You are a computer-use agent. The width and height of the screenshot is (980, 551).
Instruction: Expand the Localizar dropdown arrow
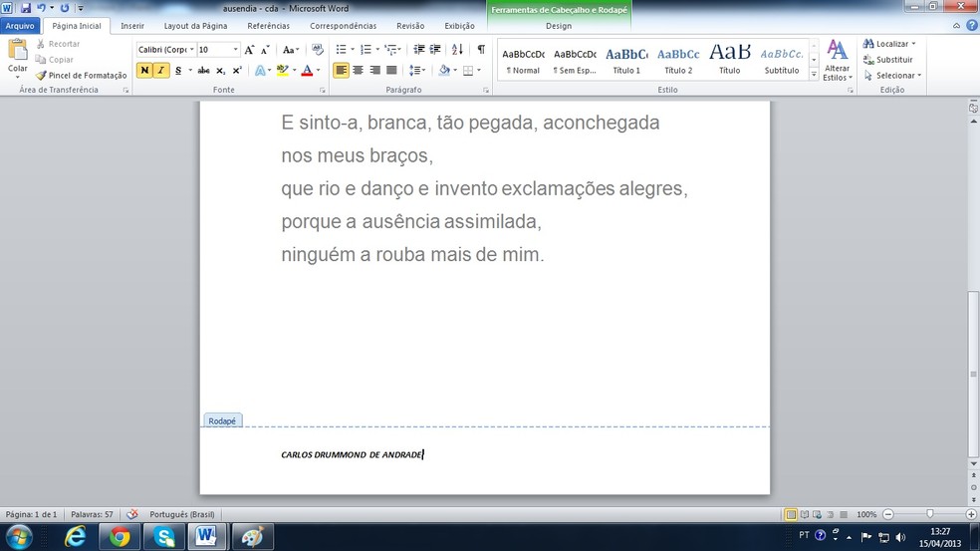(913, 44)
